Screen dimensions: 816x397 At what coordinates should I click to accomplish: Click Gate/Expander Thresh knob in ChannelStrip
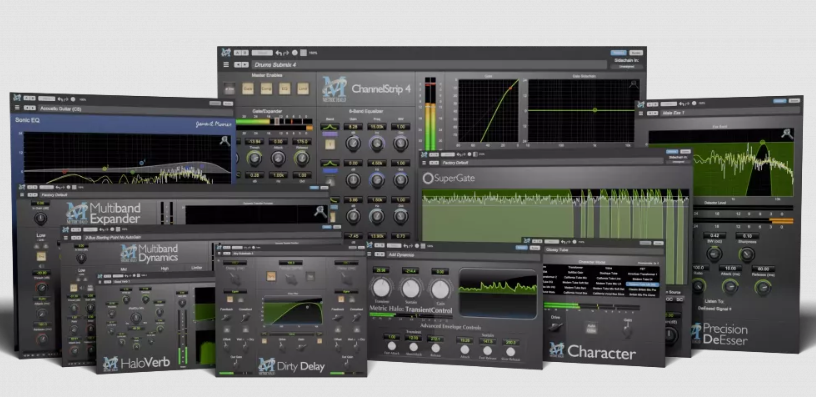pyautogui.click(x=254, y=158)
